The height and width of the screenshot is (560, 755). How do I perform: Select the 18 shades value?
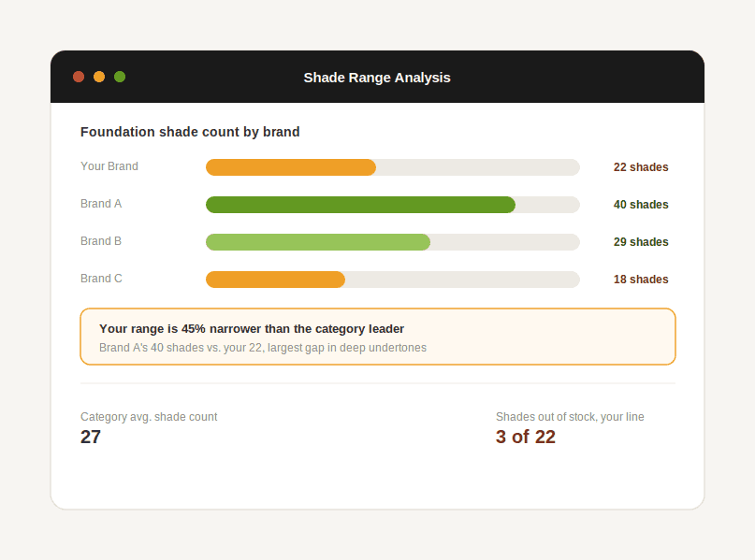641,280
